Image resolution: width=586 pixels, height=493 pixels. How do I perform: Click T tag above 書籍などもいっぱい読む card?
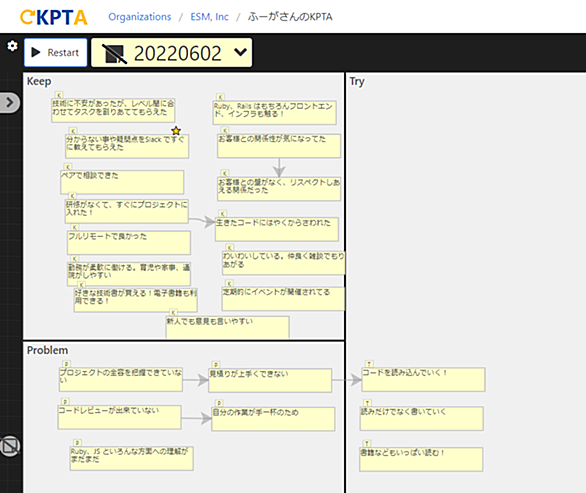coord(367,444)
